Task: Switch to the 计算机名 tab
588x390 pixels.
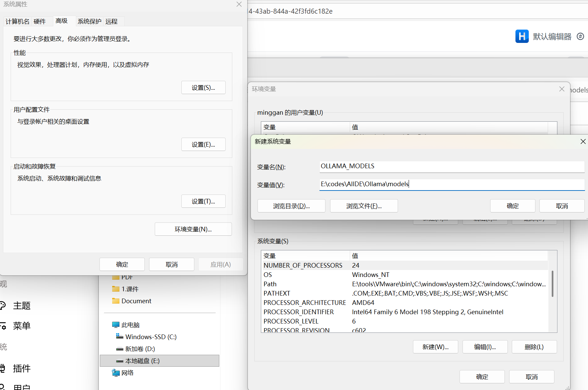Action: (17, 22)
